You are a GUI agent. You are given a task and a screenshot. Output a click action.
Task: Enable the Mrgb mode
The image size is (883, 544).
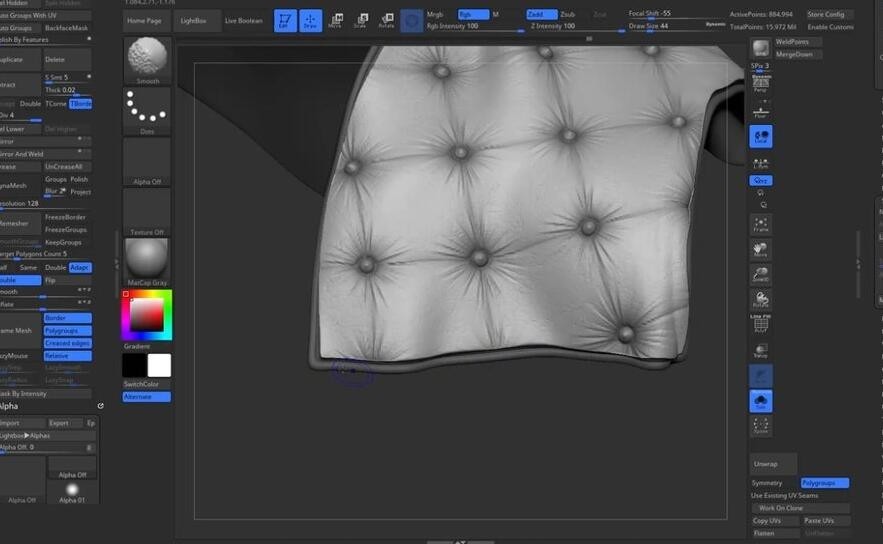coord(435,14)
